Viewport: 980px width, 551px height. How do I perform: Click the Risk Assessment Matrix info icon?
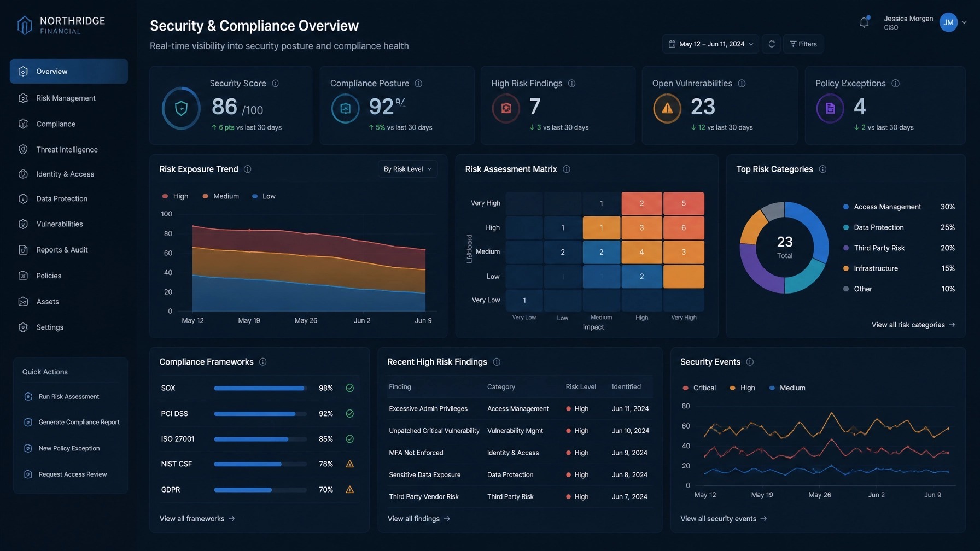[567, 169]
